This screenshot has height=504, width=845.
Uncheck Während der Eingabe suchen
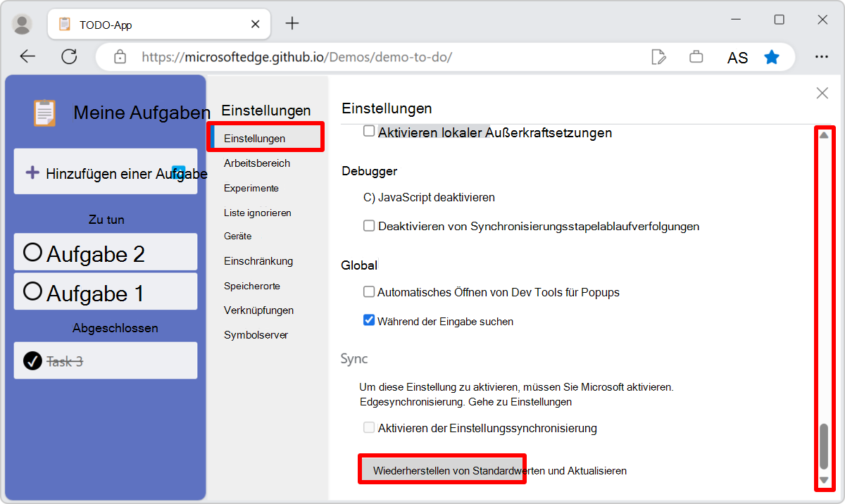coord(369,320)
